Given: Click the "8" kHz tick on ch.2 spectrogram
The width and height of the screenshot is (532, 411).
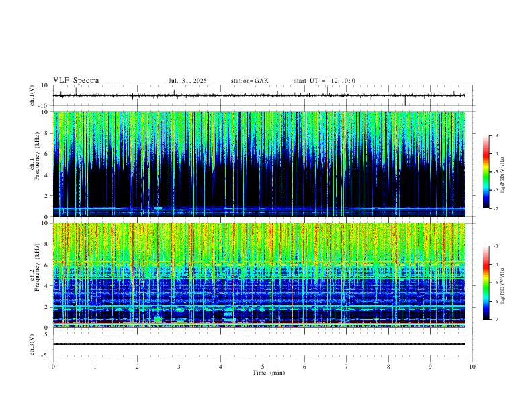Looking at the screenshot, I should 46,244.
